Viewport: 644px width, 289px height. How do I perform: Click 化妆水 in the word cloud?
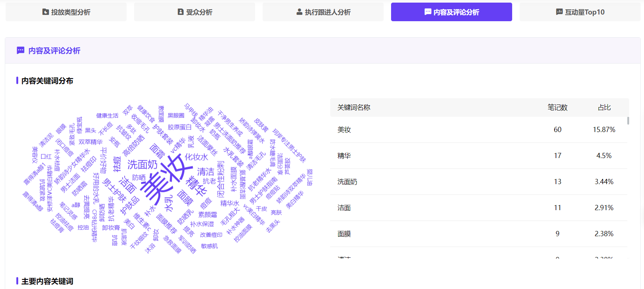196,157
